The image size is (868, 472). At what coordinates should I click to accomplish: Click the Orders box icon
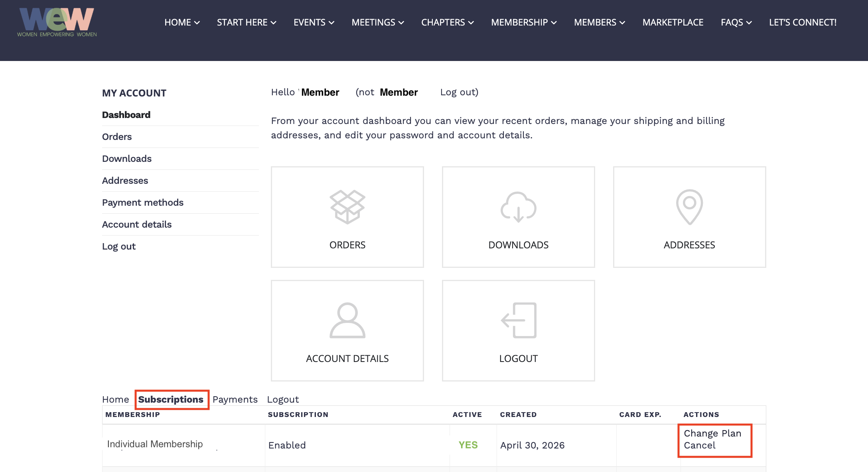point(347,207)
